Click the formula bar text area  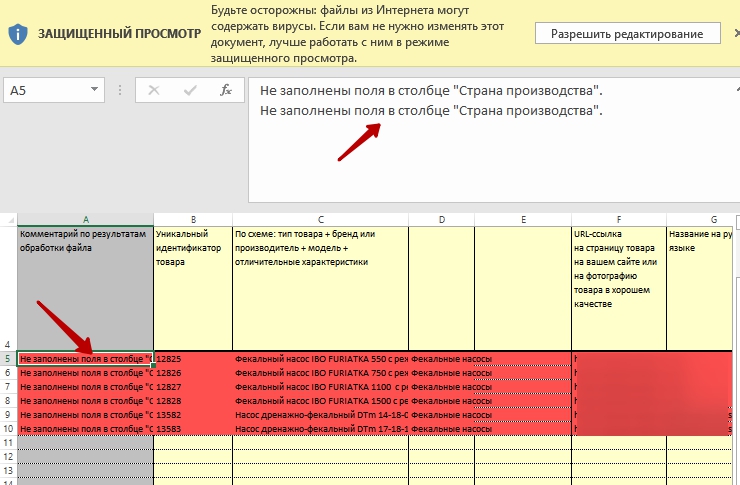494,140
